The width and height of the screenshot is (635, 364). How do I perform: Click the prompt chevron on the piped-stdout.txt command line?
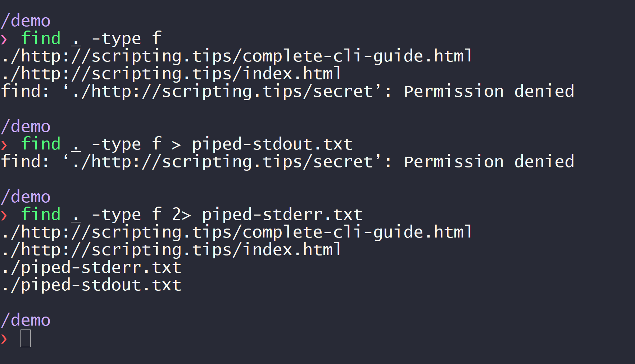[4, 144]
